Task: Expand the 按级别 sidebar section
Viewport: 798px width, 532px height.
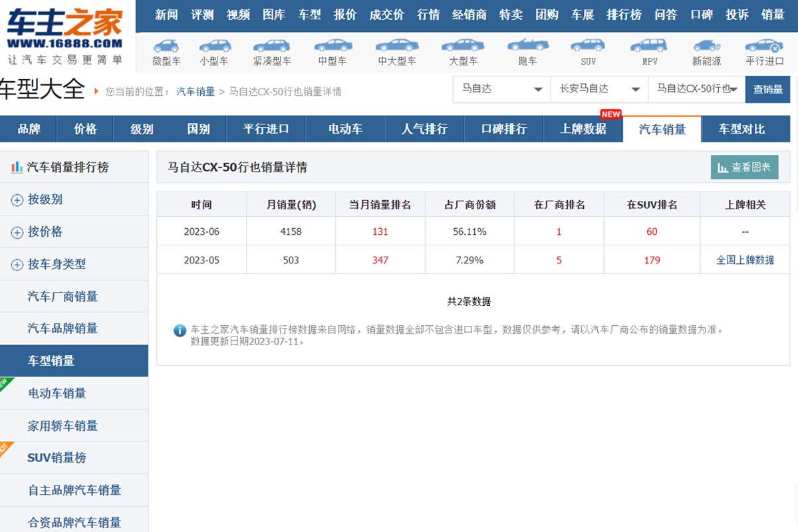Action: [17, 200]
